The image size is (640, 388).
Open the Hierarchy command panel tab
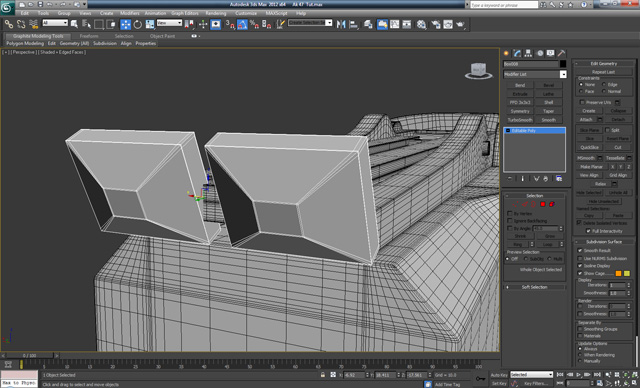[529, 53]
